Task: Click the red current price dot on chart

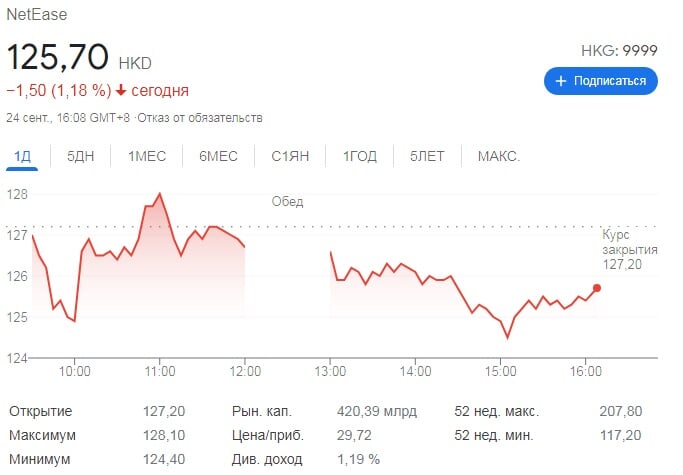Action: (x=597, y=288)
